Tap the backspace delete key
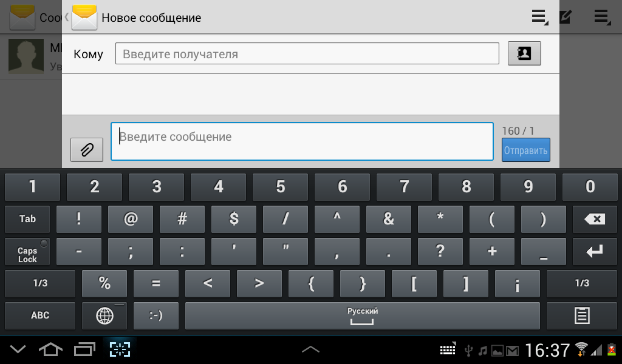The height and width of the screenshot is (364, 622). [594, 218]
